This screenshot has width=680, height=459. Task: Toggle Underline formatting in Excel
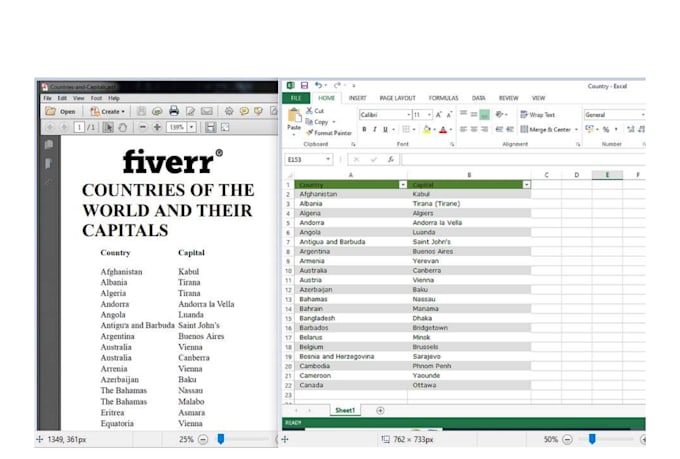(385, 129)
